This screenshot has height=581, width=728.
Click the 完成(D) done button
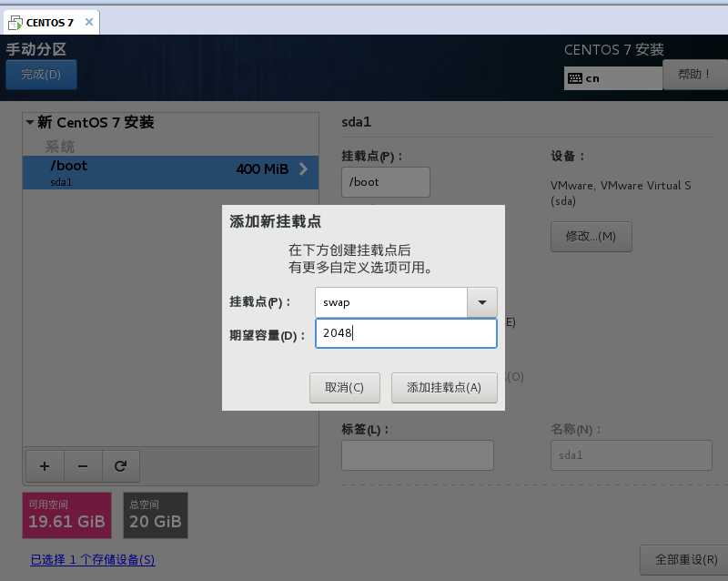tap(41, 75)
